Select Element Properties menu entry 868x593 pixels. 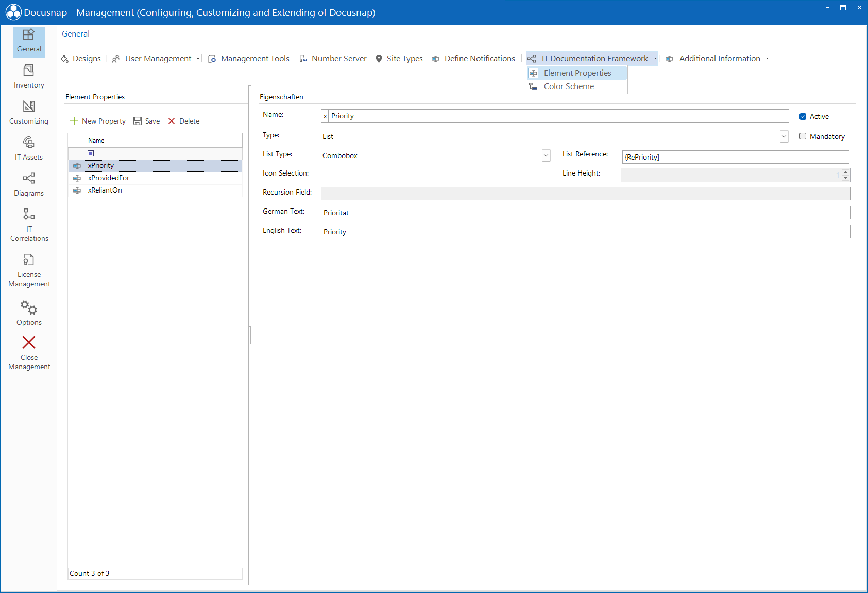[577, 73]
